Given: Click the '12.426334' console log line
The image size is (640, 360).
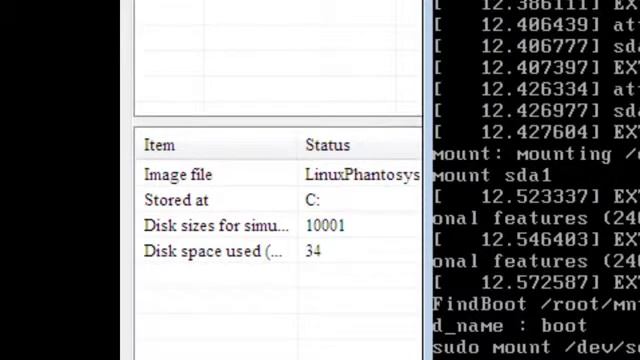Looking at the screenshot, I should [x=536, y=89].
